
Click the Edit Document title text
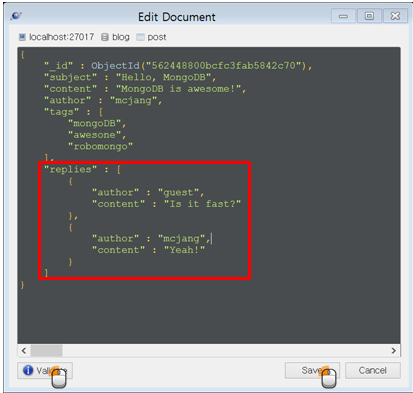pyautogui.click(x=177, y=17)
